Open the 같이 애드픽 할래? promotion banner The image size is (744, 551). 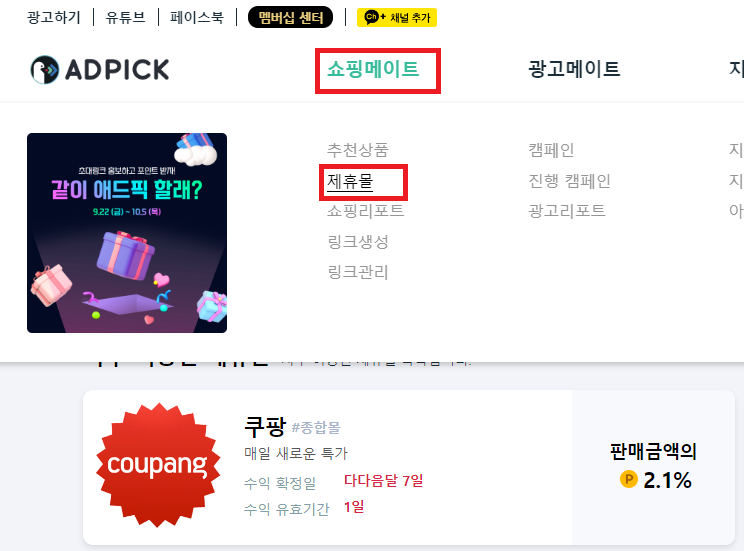(x=127, y=233)
